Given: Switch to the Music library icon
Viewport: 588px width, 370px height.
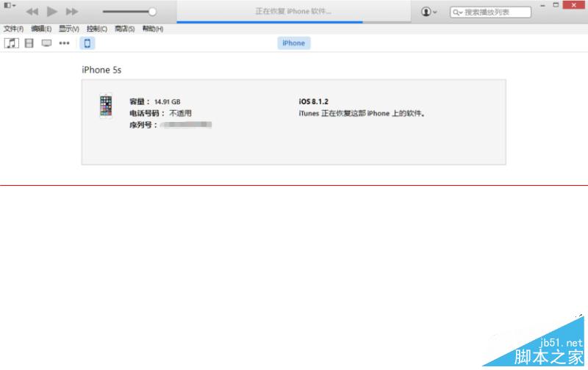Looking at the screenshot, I should click(x=11, y=43).
